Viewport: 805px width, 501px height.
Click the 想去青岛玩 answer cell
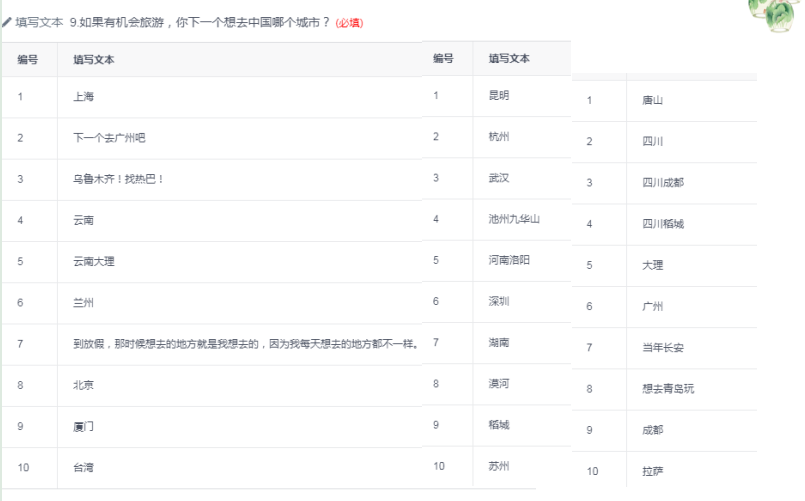[667, 388]
